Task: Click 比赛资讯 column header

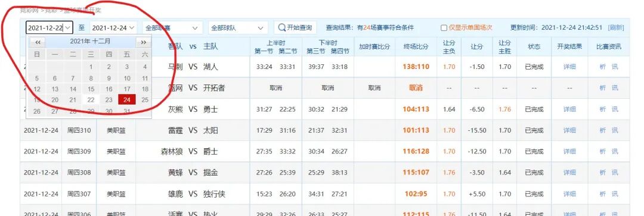Action: click(x=609, y=47)
